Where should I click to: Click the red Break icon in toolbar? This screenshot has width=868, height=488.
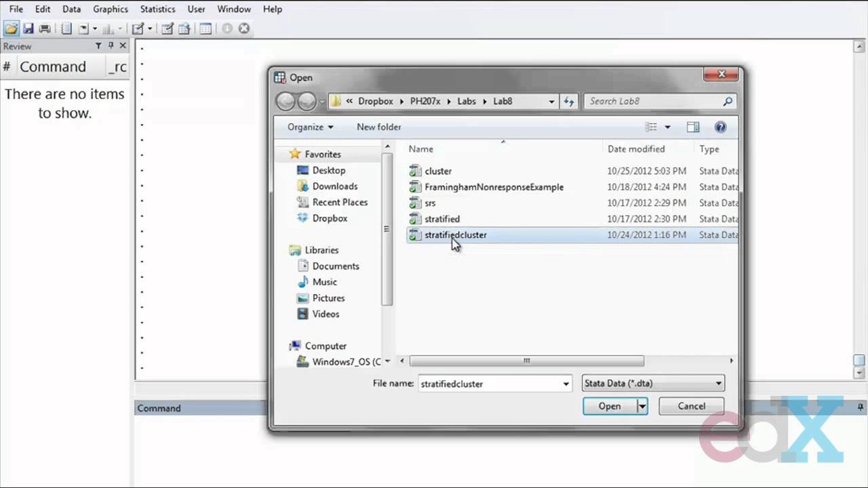244,28
